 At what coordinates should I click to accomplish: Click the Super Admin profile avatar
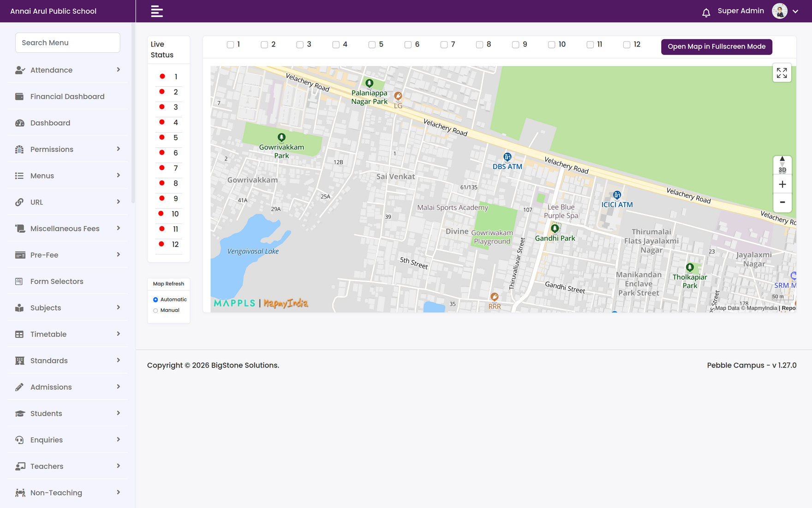coord(780,11)
